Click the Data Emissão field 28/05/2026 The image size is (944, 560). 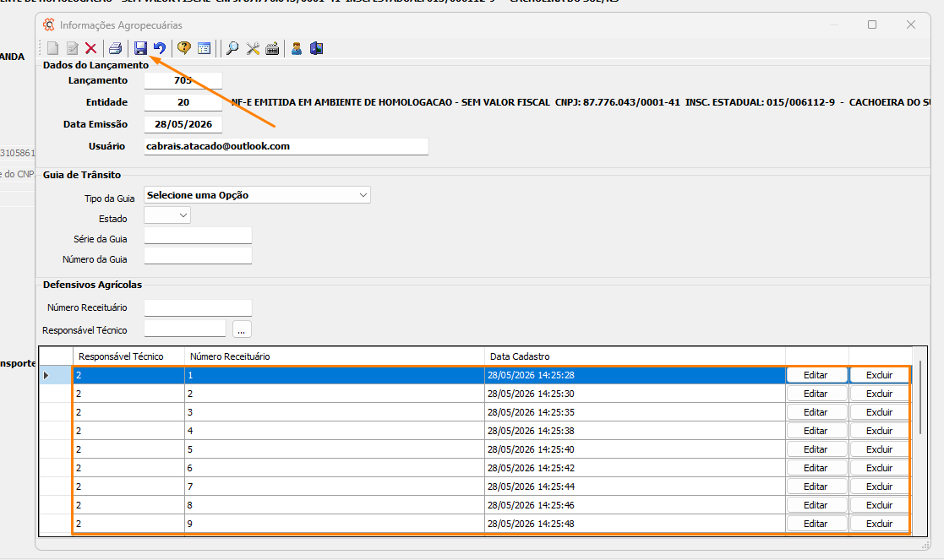tap(183, 124)
